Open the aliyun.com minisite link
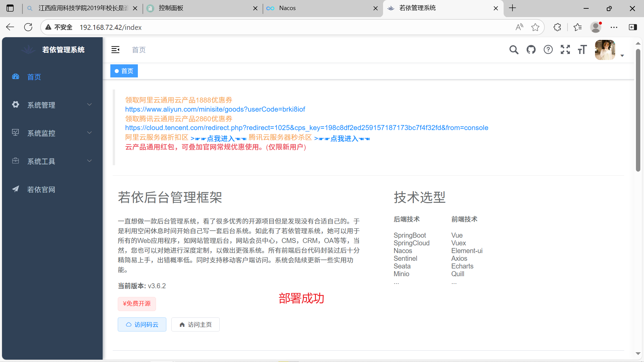 pyautogui.click(x=215, y=109)
